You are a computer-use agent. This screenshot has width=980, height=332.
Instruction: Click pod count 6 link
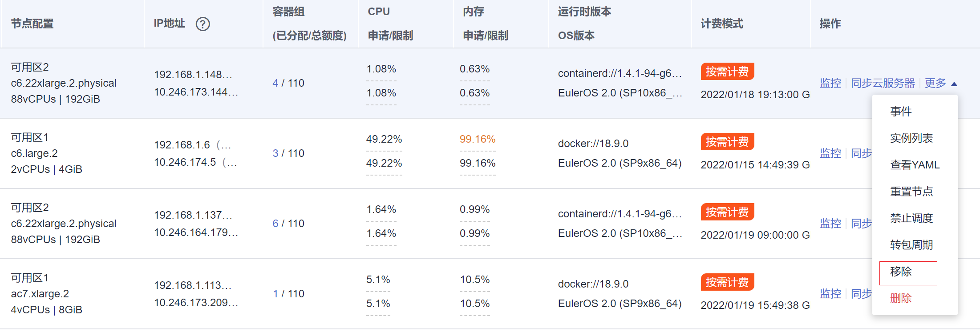pyautogui.click(x=275, y=224)
